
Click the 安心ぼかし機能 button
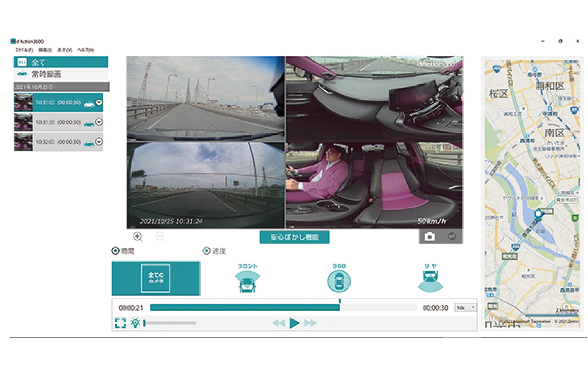(294, 237)
